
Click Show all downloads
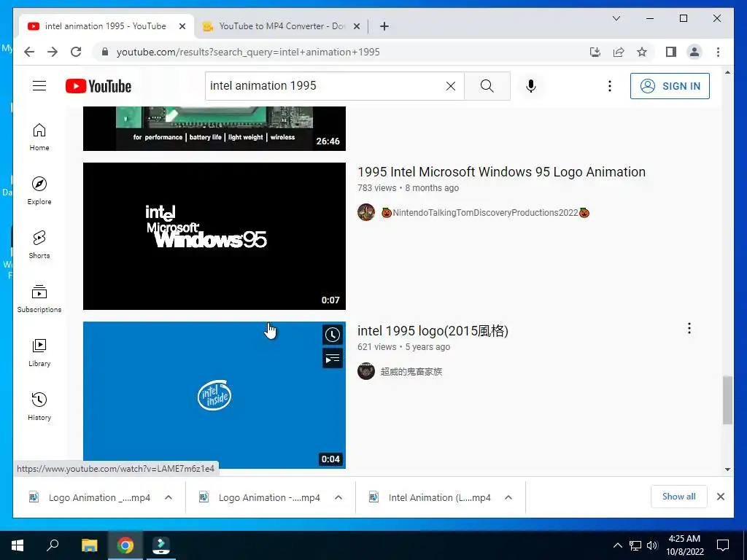pyautogui.click(x=679, y=497)
